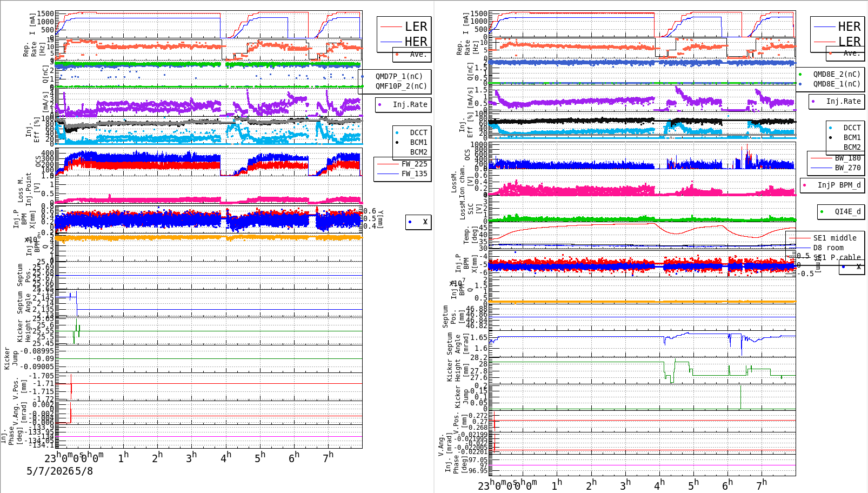
Task: Click the 4h time tick in right plot
Action: point(659,484)
